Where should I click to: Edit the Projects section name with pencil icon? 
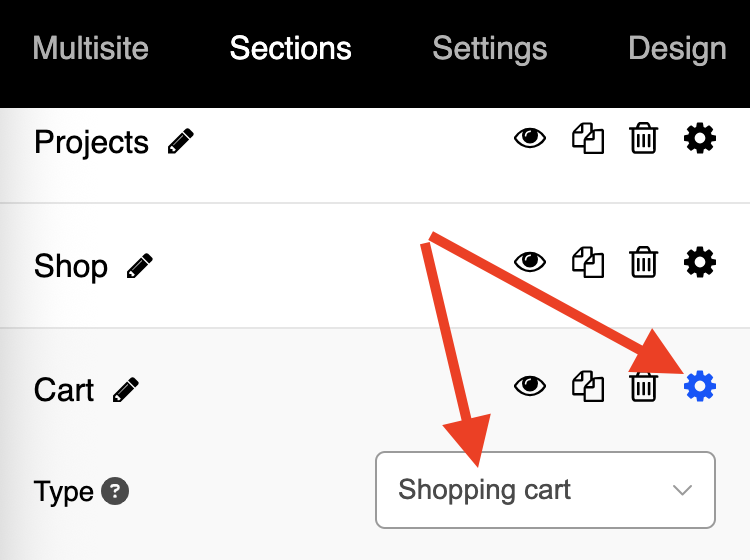coord(181,141)
